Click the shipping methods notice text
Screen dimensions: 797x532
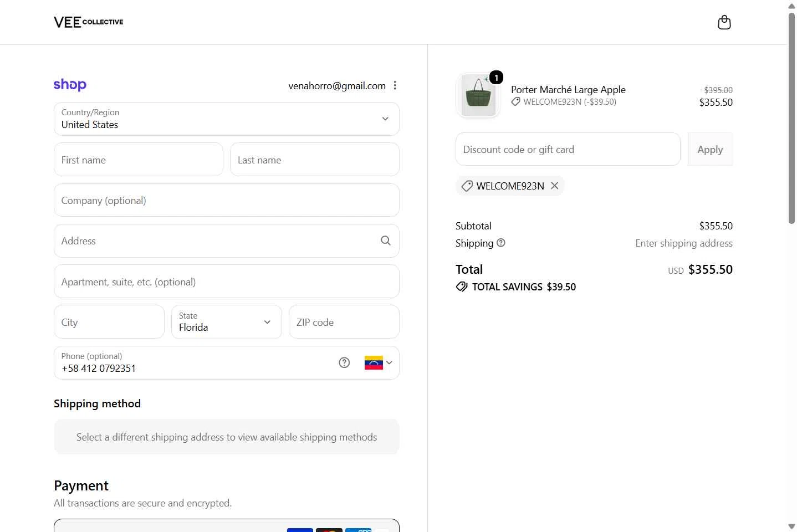point(227,437)
